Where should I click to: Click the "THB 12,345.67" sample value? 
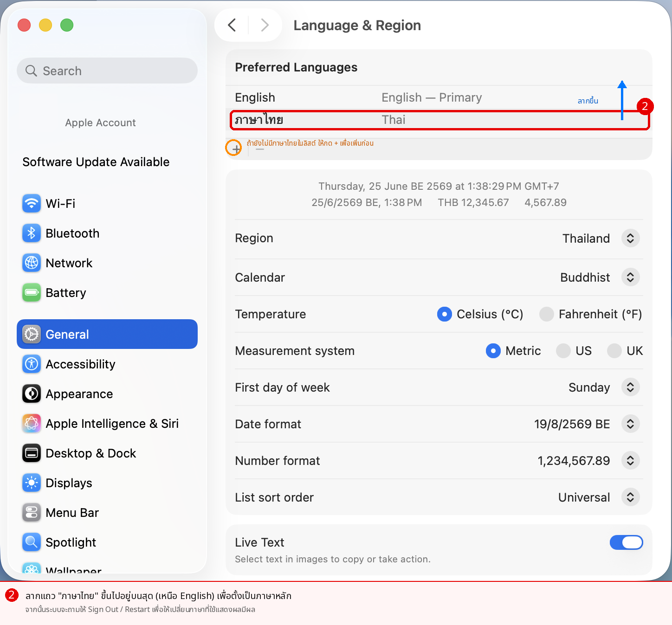473,202
